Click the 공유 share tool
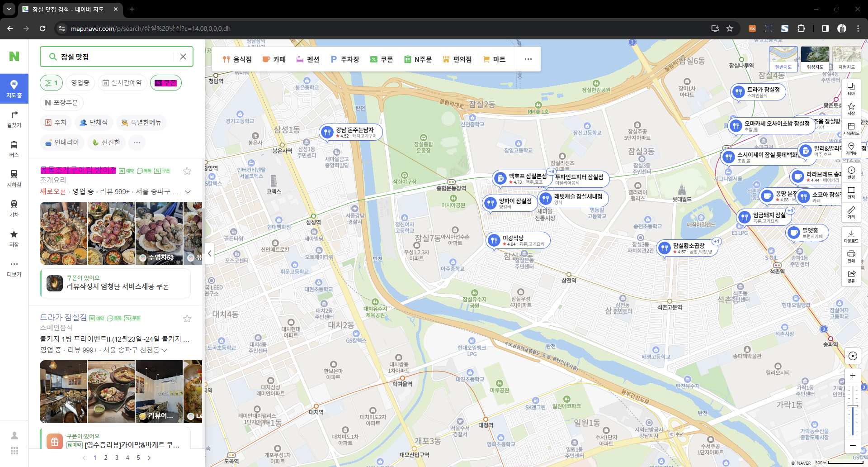The width and height of the screenshot is (868, 467). 851,276
